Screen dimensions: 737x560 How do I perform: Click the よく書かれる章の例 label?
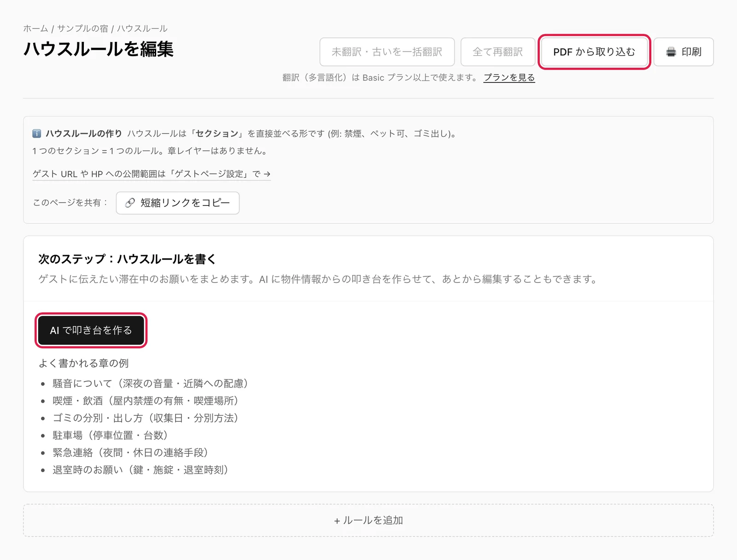coord(83,363)
